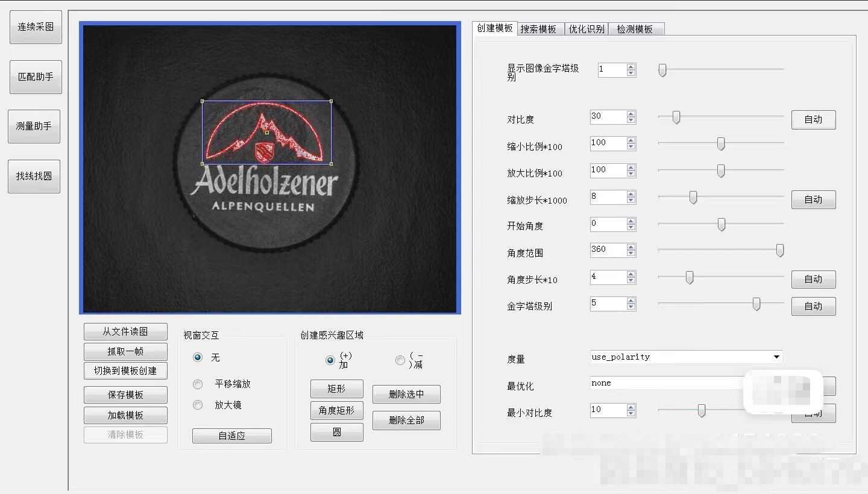
Task: Select the 平移缩放 radio option
Action: [x=198, y=384]
